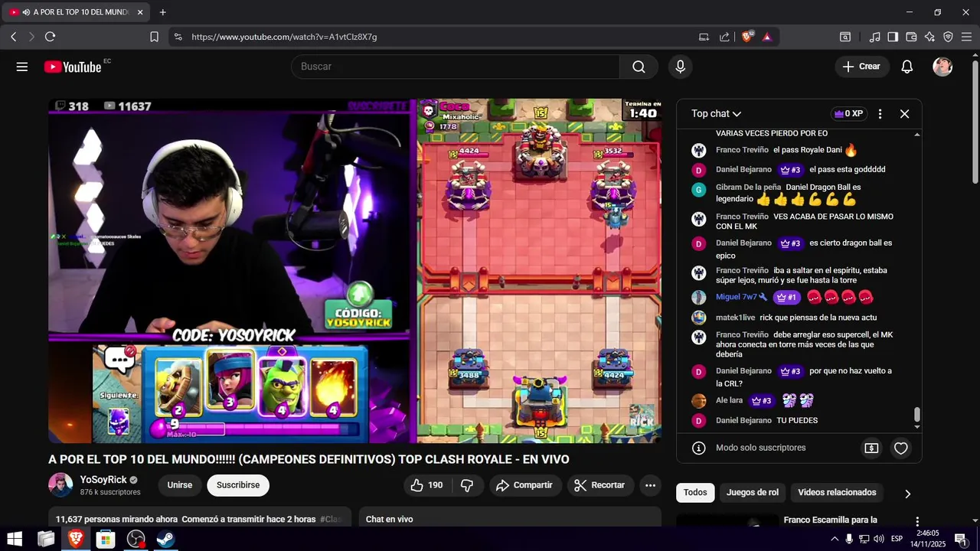
Task: Select the Juegos de rol chip
Action: pyautogui.click(x=753, y=492)
